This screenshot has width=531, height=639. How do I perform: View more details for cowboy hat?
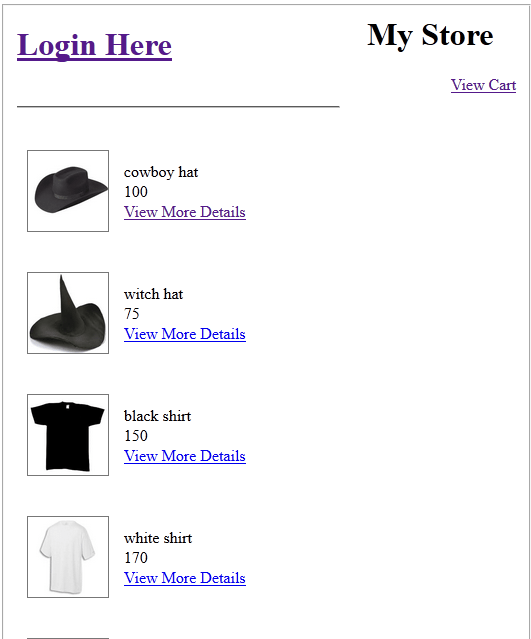click(x=185, y=212)
